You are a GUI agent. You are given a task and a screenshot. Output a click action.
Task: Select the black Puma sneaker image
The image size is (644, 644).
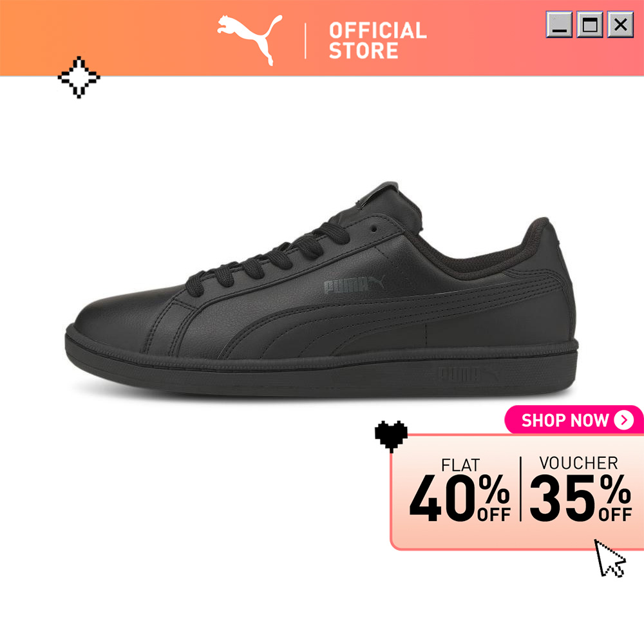tap(321, 290)
